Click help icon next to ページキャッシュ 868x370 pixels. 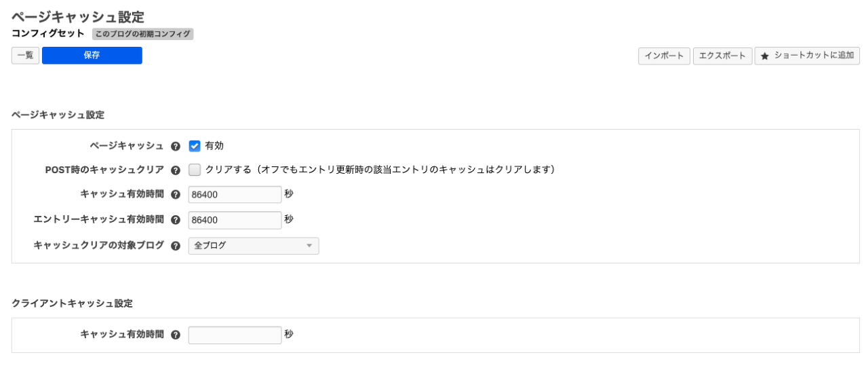pos(176,146)
